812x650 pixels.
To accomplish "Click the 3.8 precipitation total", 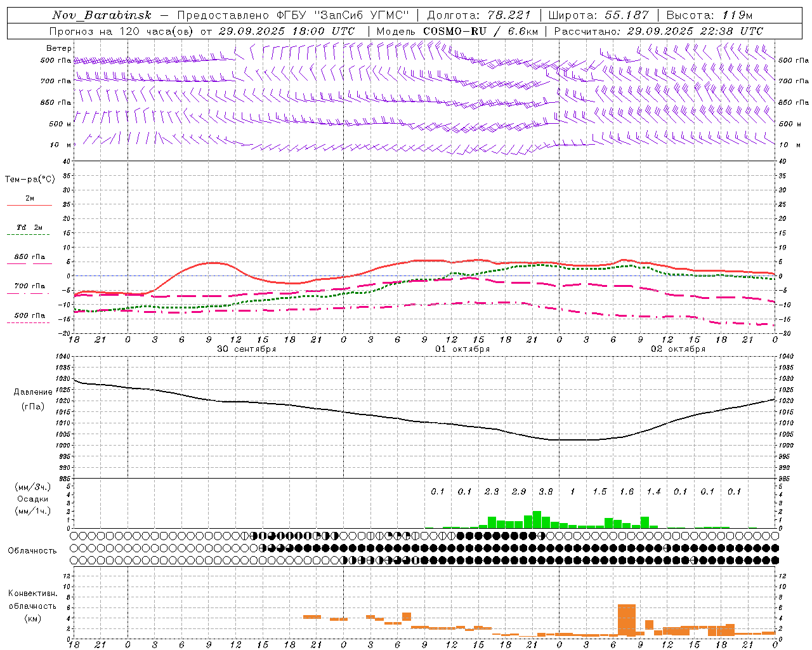I will [546, 491].
